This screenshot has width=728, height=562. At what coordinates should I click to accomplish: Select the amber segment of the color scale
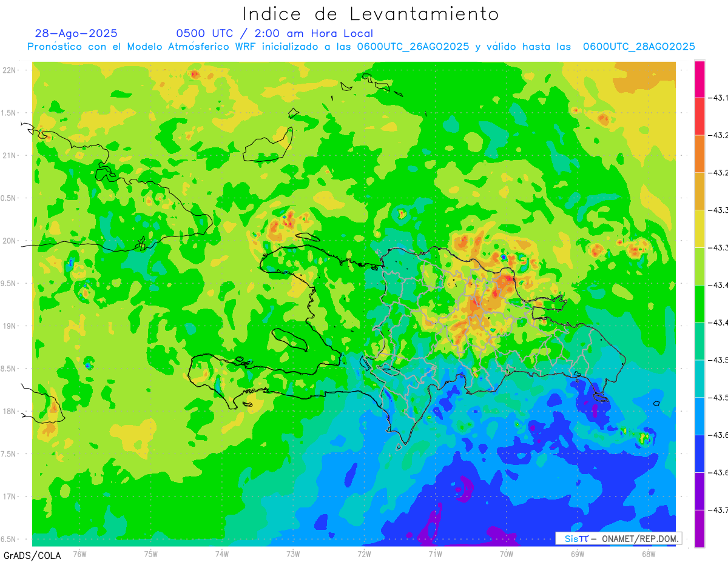tap(699, 191)
